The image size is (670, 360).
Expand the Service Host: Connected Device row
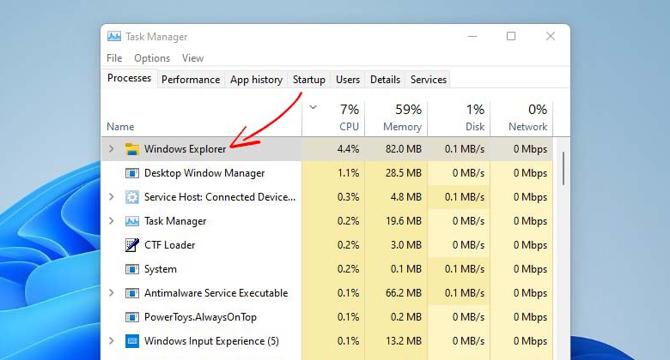[x=111, y=197]
